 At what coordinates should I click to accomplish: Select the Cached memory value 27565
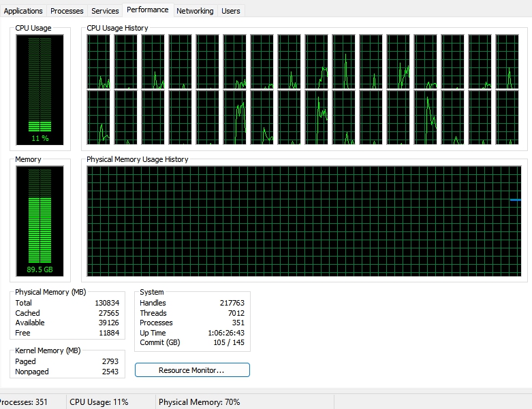[109, 313]
